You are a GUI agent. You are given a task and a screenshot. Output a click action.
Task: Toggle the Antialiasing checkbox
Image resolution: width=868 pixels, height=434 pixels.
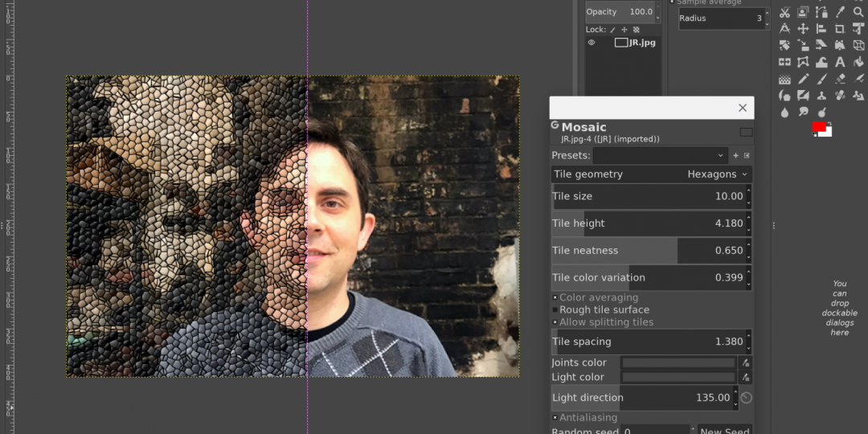tap(555, 417)
